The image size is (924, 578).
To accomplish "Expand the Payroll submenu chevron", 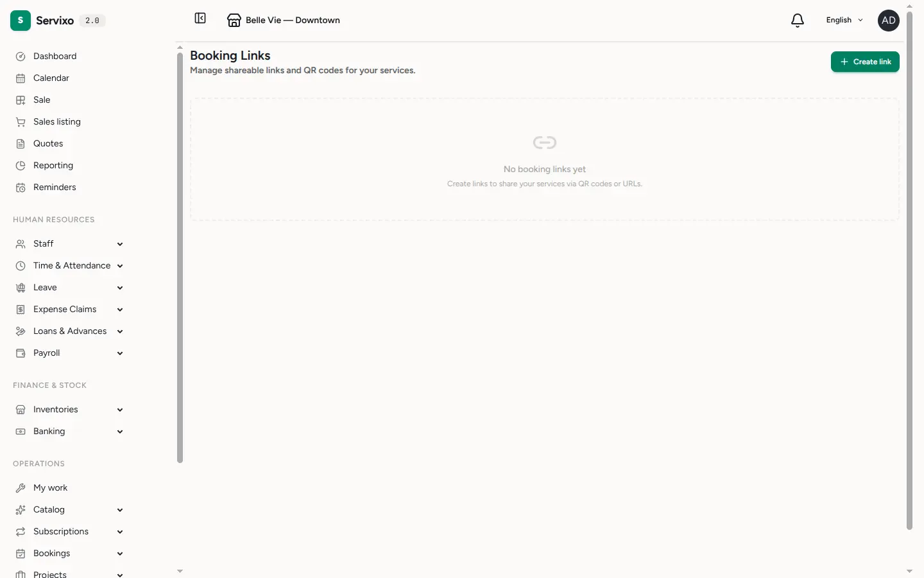I will [x=120, y=353].
